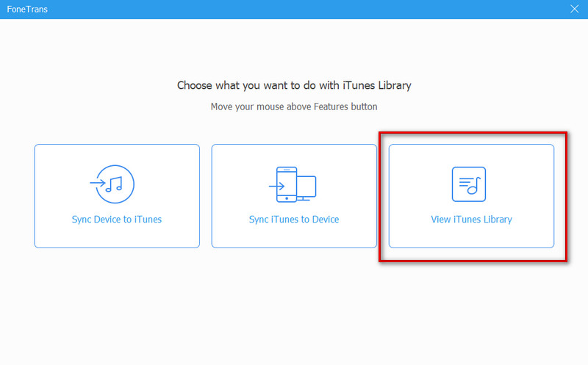Click the heading 'Choose what you want to do with iTunes Library'
Image resolution: width=588 pixels, height=365 pixels.
[294, 85]
